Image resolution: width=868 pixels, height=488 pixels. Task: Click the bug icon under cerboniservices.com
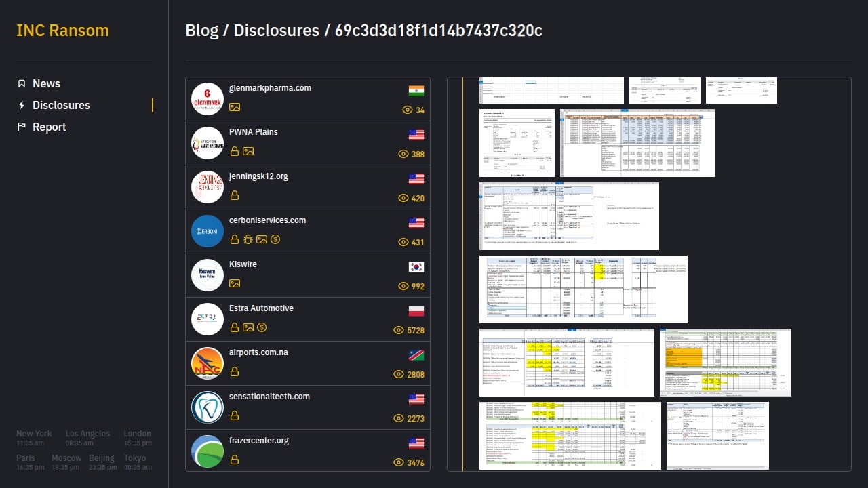pyautogui.click(x=248, y=239)
